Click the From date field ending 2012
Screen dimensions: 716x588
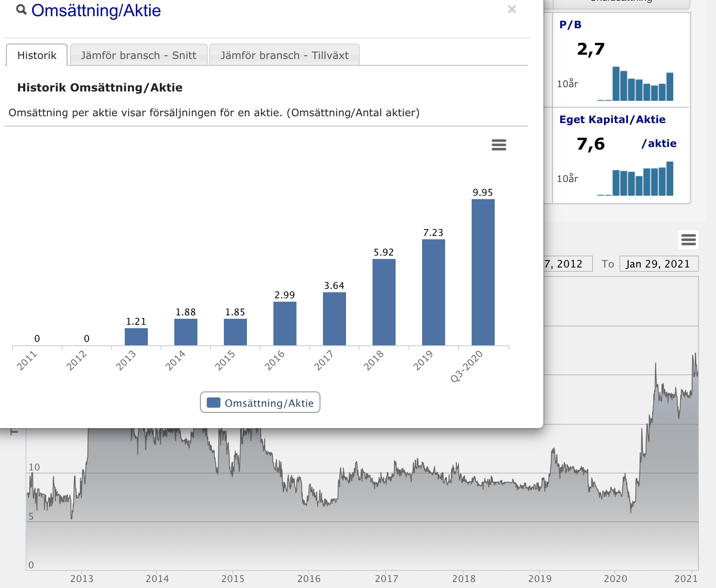tap(568, 264)
